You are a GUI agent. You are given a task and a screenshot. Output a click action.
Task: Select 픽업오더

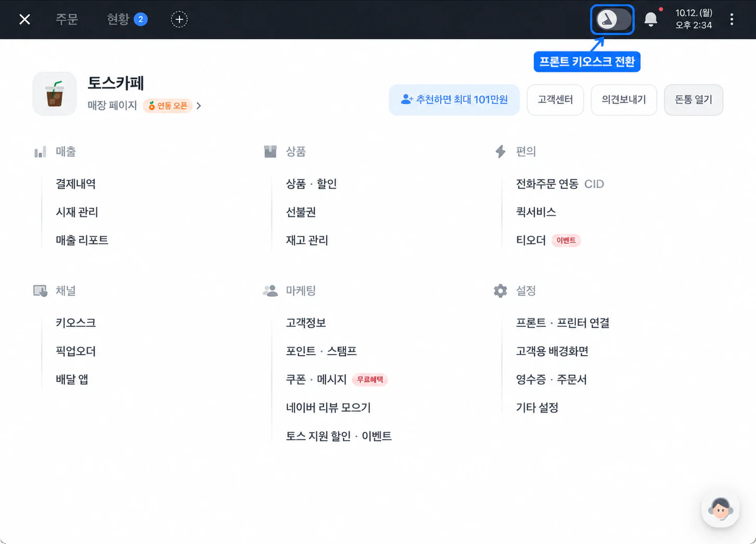tap(76, 351)
